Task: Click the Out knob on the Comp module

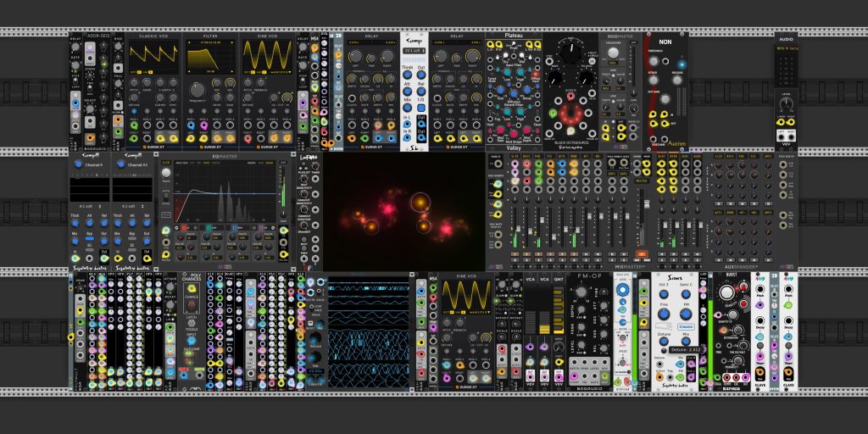Action: [x=420, y=75]
